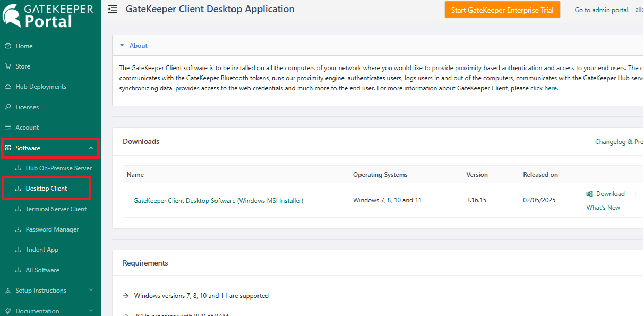Open Changelog link in Downloads header

pos(619,142)
